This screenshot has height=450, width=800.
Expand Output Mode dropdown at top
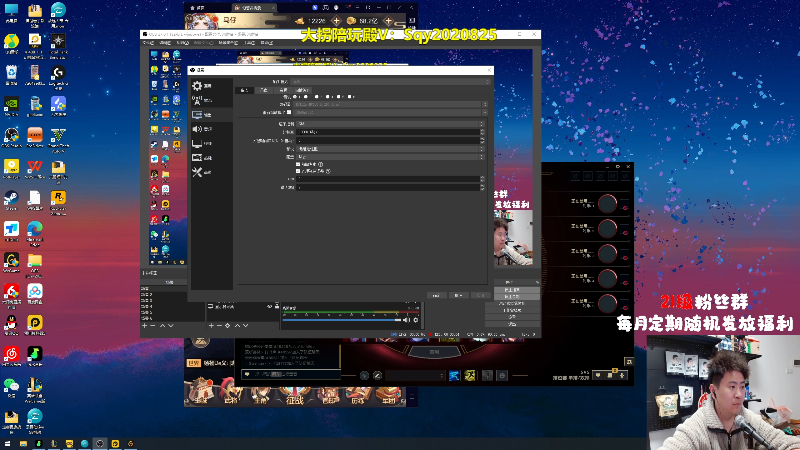[x=390, y=82]
